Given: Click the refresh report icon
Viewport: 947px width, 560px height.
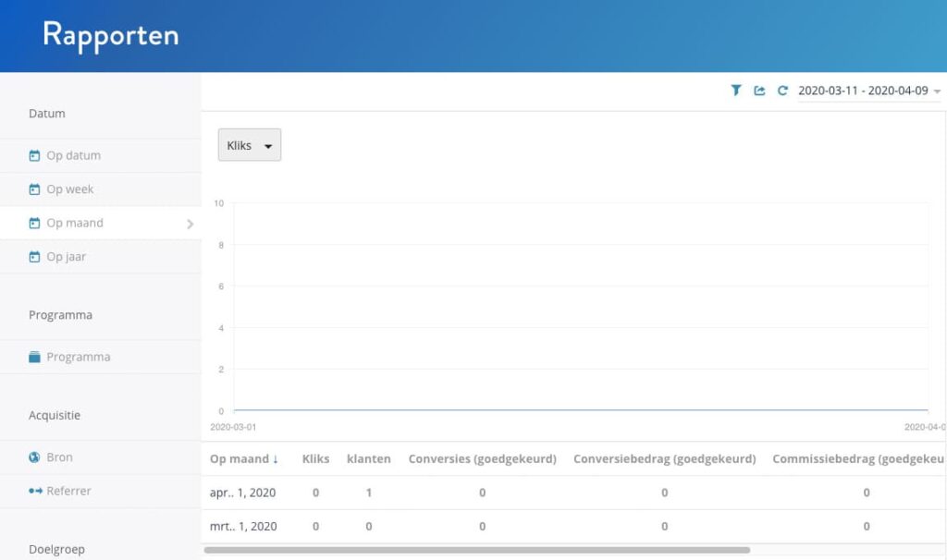Looking at the screenshot, I should pyautogui.click(x=782, y=91).
